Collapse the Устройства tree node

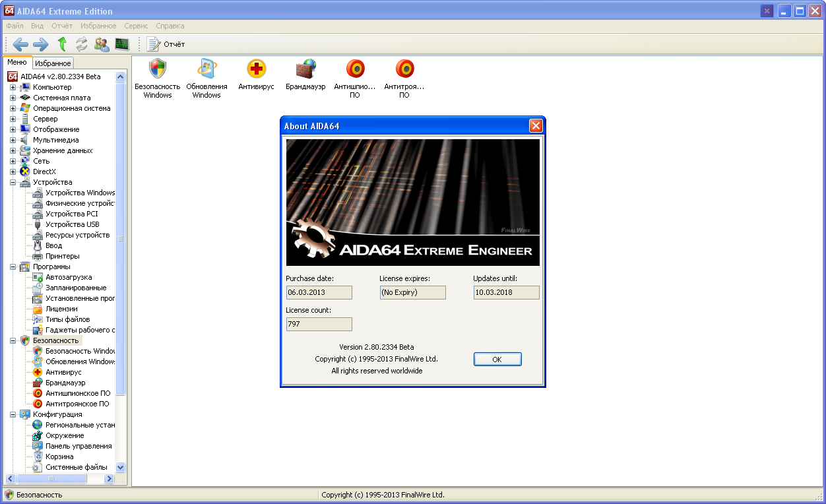tap(13, 182)
